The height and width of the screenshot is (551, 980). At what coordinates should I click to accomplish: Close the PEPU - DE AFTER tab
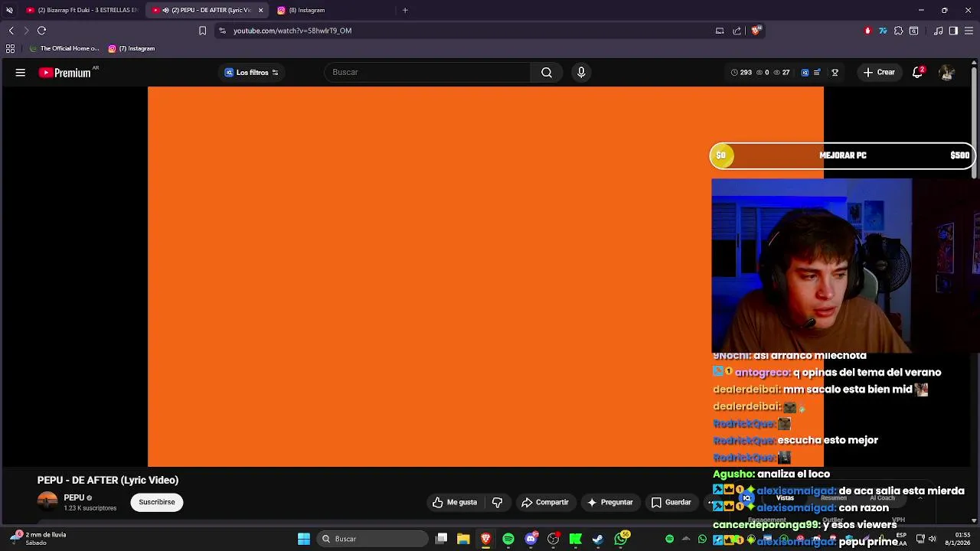coord(260,10)
